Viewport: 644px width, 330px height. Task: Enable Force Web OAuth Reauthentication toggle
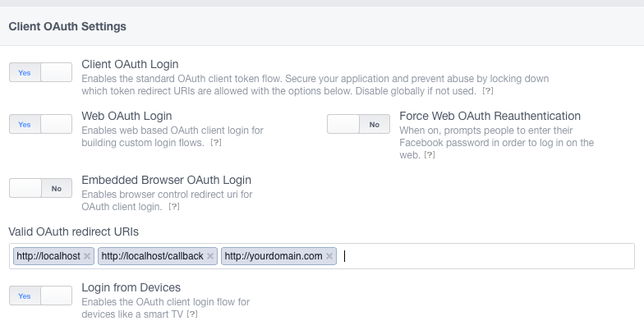click(x=358, y=124)
